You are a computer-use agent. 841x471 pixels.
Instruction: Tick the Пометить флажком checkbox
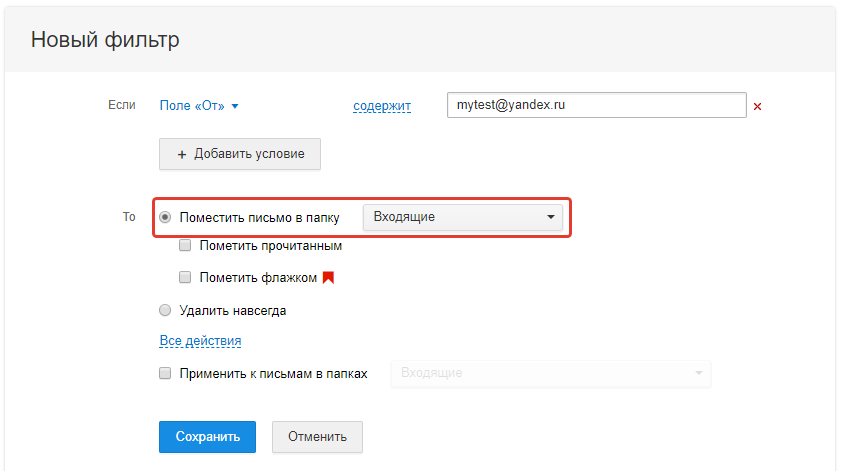[x=185, y=277]
